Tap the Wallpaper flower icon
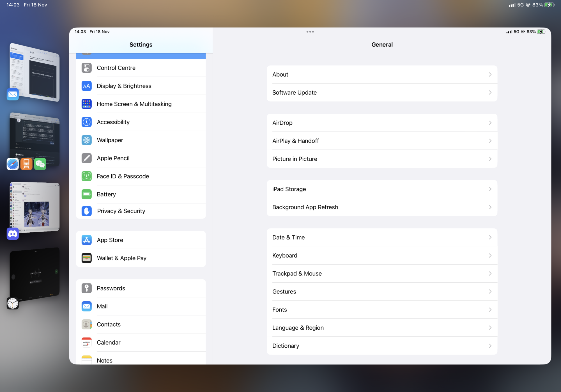This screenshot has height=392, width=561. 86,140
